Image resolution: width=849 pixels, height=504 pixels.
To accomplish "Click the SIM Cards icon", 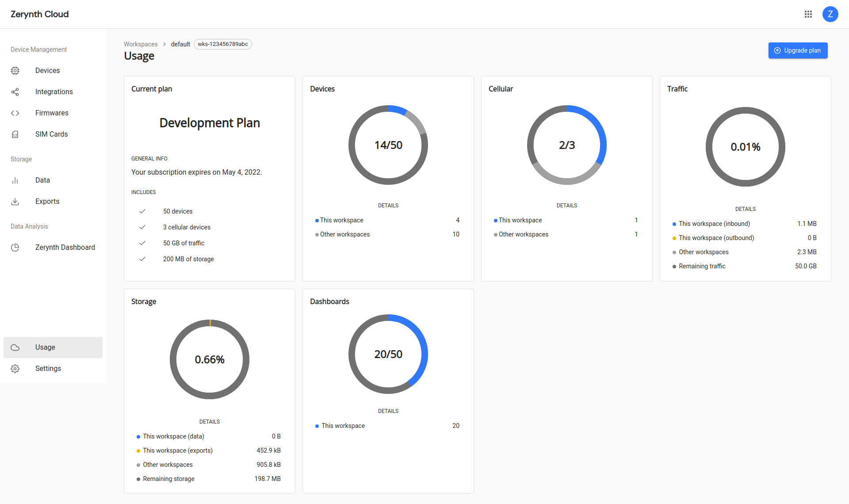I will [x=15, y=134].
